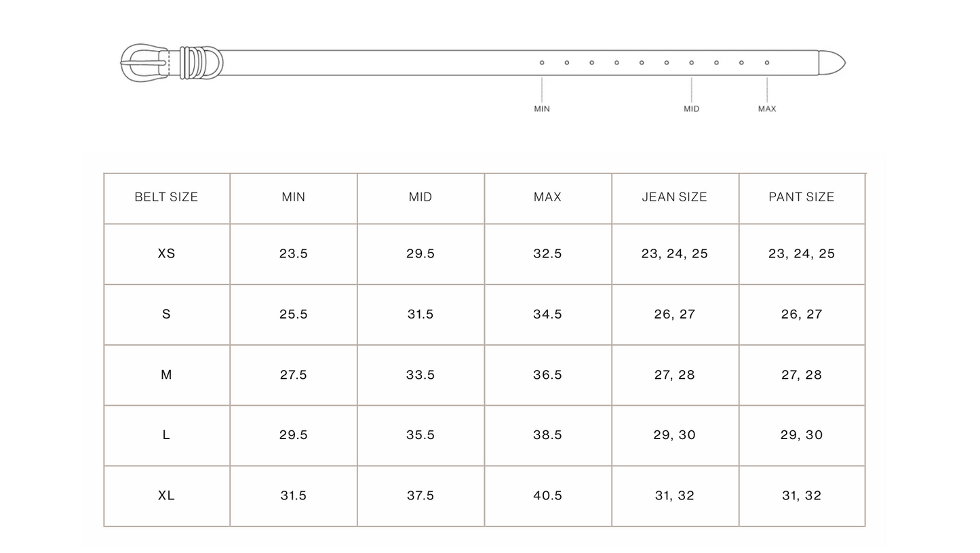Image resolution: width=980 pixels, height=553 pixels.
Task: Click the belt hole above MIN marker
Action: click(x=542, y=63)
